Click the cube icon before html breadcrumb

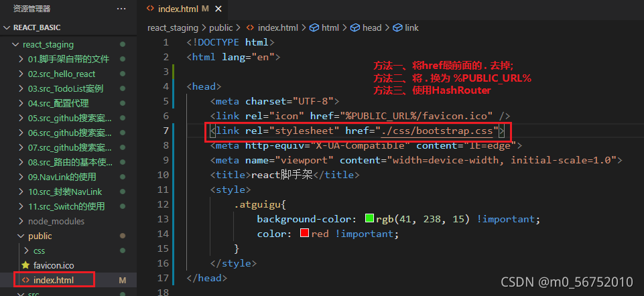click(x=314, y=28)
